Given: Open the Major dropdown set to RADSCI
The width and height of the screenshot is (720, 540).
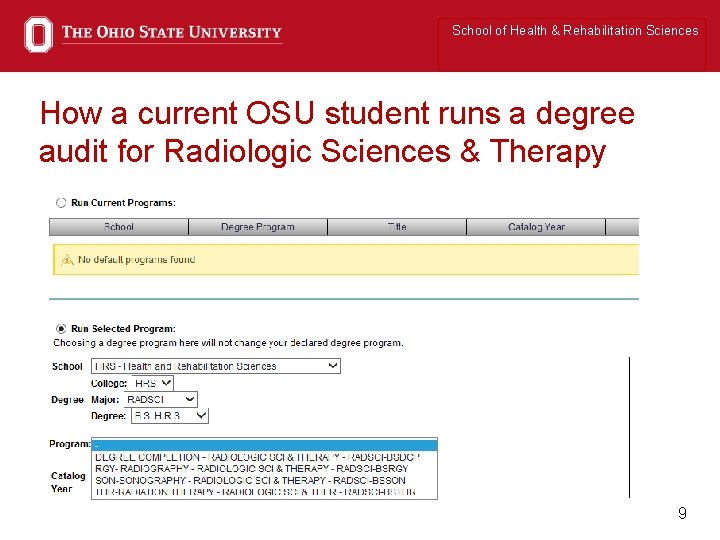Looking at the screenshot, I should tap(161, 399).
